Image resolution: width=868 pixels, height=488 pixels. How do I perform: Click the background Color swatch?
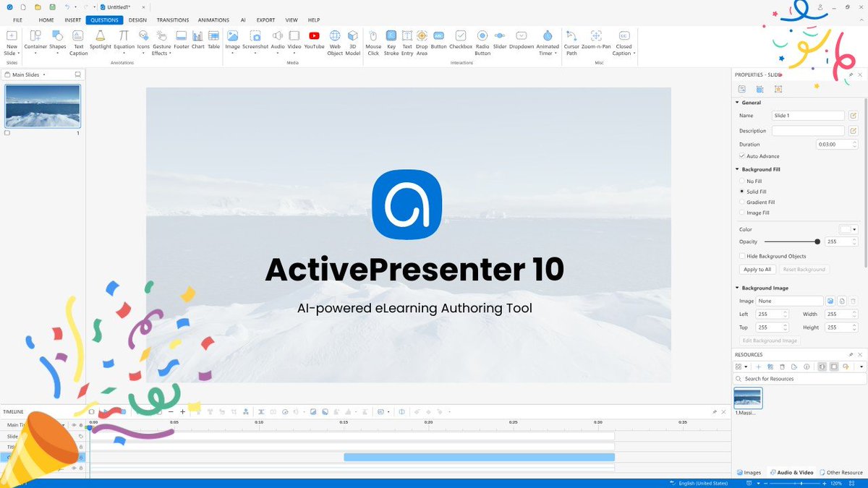click(x=845, y=229)
